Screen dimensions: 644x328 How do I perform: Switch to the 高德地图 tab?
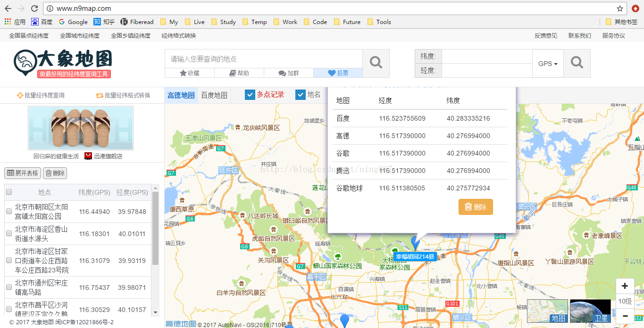[x=181, y=95]
